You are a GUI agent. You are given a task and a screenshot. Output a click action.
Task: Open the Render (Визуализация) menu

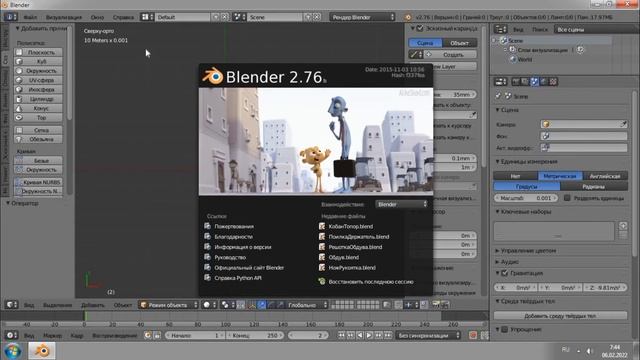pos(64,17)
